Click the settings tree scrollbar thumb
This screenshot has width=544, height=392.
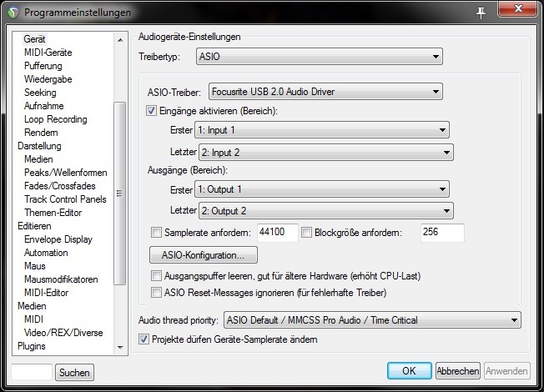[x=119, y=193]
